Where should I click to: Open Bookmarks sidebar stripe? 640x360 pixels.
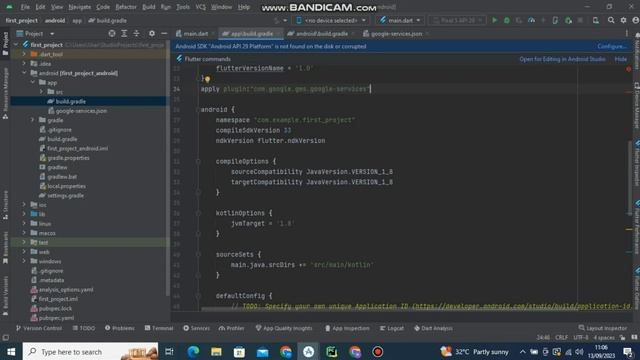click(x=5, y=248)
